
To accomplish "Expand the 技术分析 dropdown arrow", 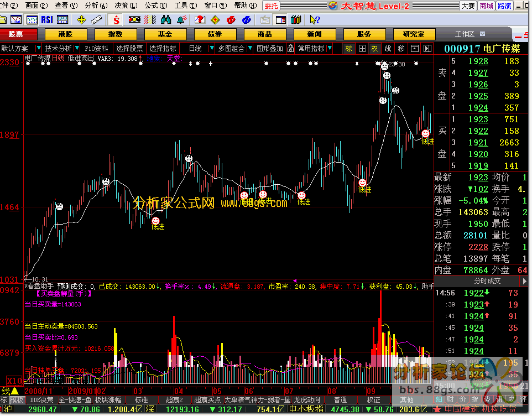I will tap(77, 48).
